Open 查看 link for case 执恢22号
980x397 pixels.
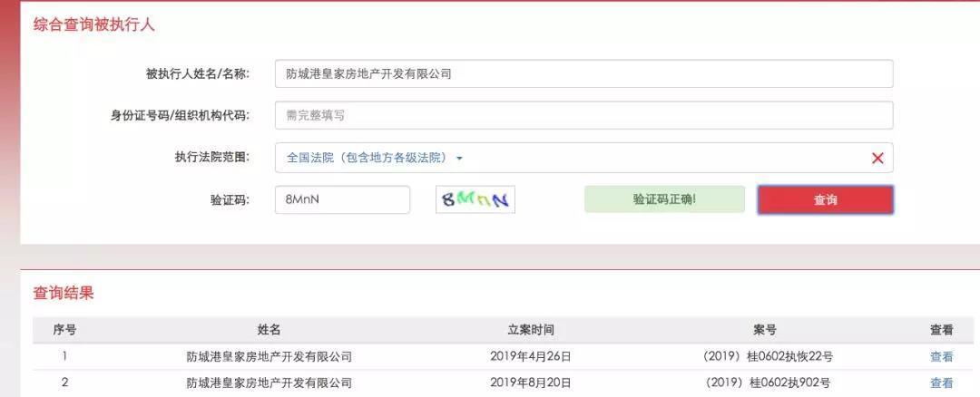pos(941,357)
